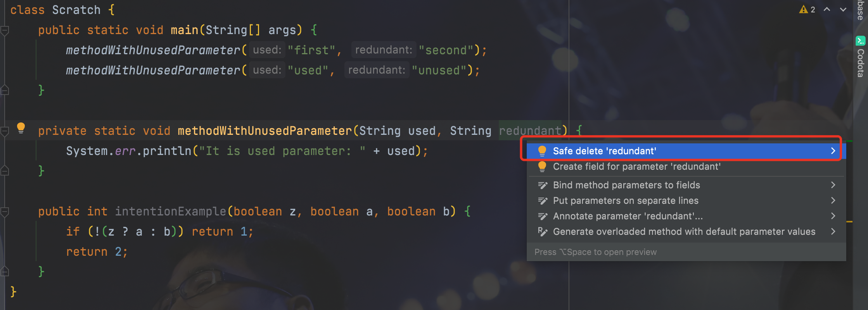Expand submenu arrow for Put parameters on separate lines

(833, 200)
